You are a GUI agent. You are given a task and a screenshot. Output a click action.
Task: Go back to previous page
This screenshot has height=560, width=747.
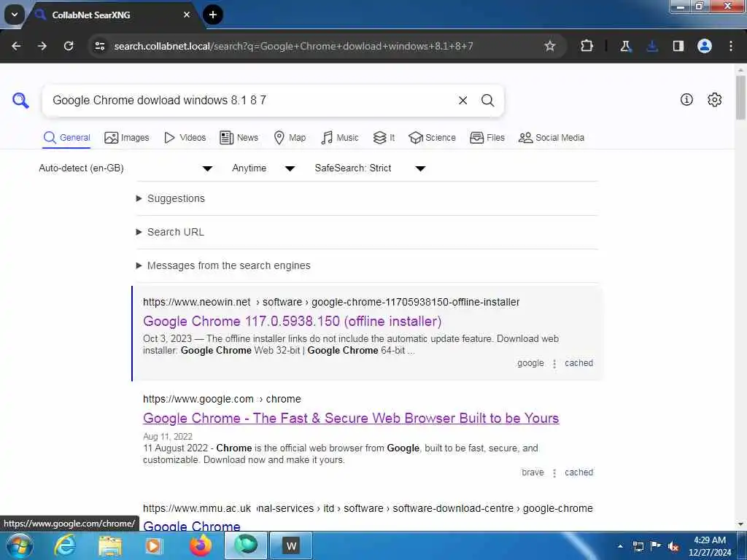16,46
